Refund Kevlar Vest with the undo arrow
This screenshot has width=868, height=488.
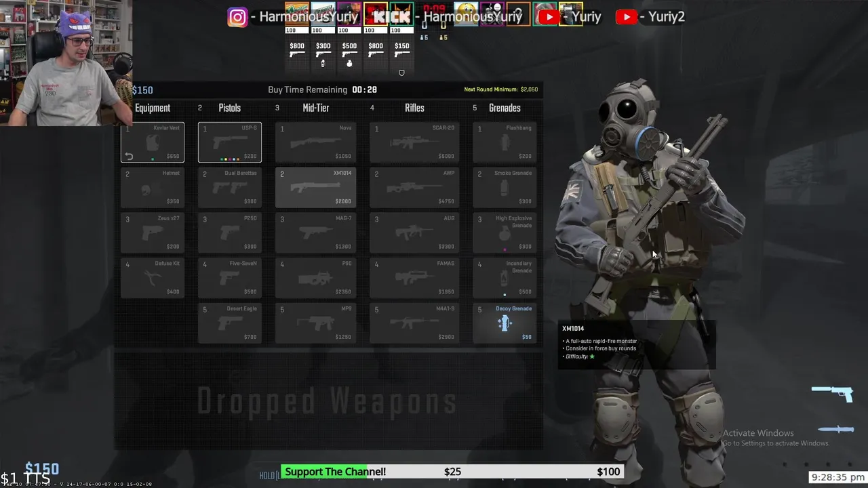pyautogui.click(x=128, y=157)
